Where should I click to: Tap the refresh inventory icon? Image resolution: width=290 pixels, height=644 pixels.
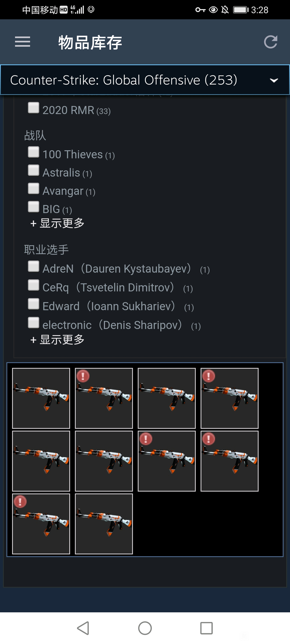(x=270, y=42)
